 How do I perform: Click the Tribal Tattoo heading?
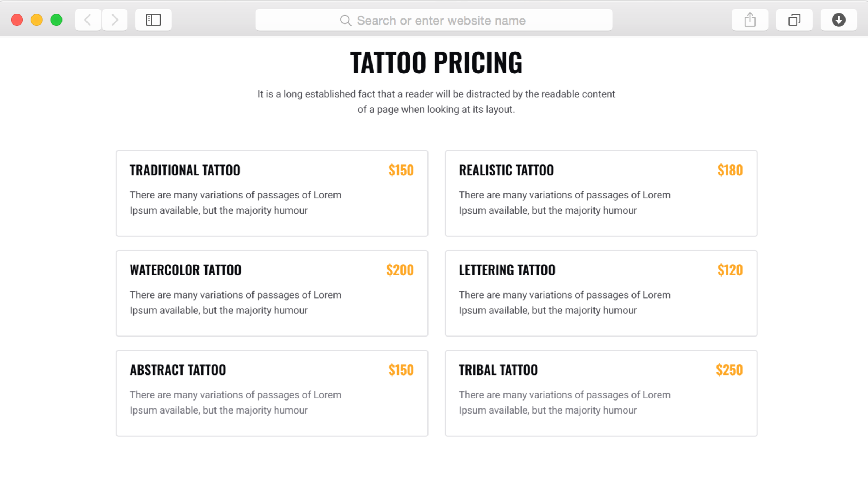[x=498, y=370]
